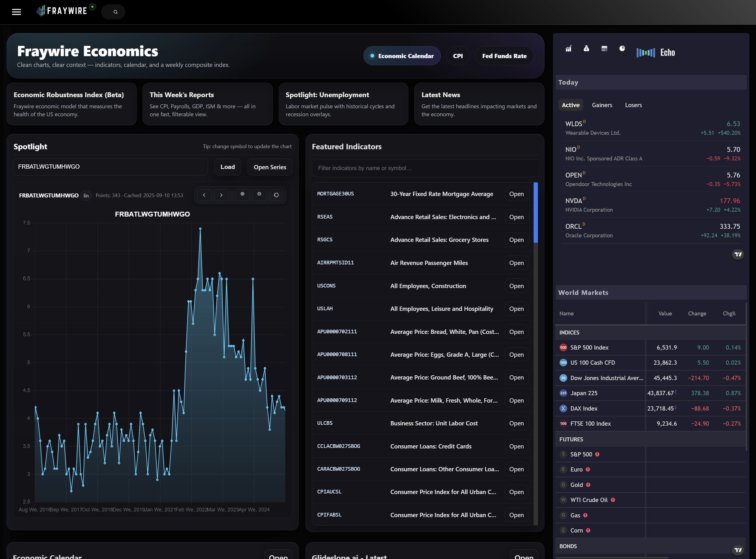
Task: Switch to the Gainers tab
Action: tap(602, 105)
